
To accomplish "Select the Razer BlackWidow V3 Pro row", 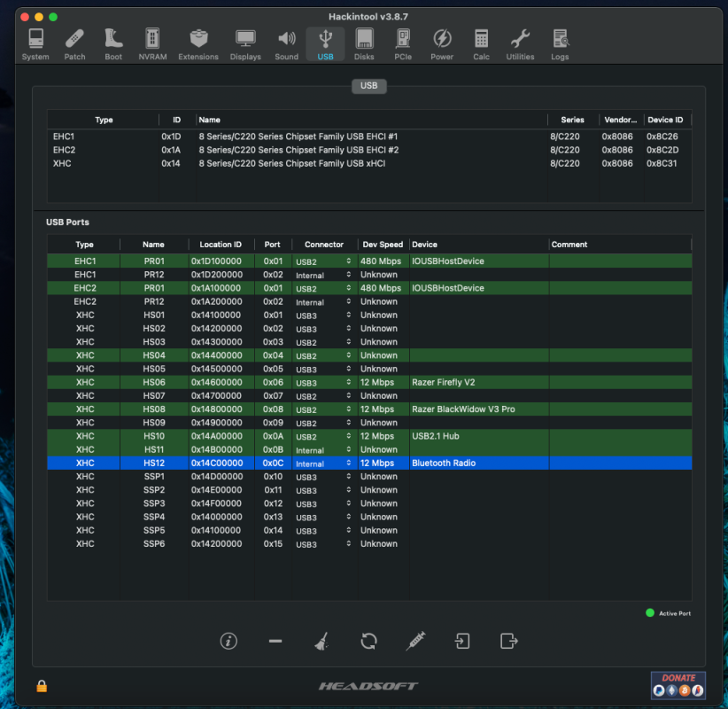I will (369, 409).
